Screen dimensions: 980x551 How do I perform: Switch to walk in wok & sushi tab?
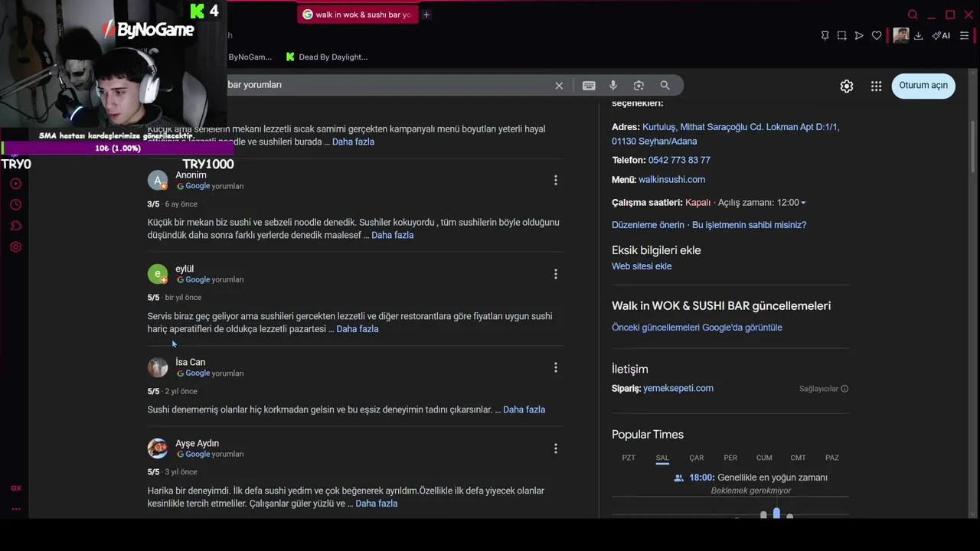(x=358, y=15)
